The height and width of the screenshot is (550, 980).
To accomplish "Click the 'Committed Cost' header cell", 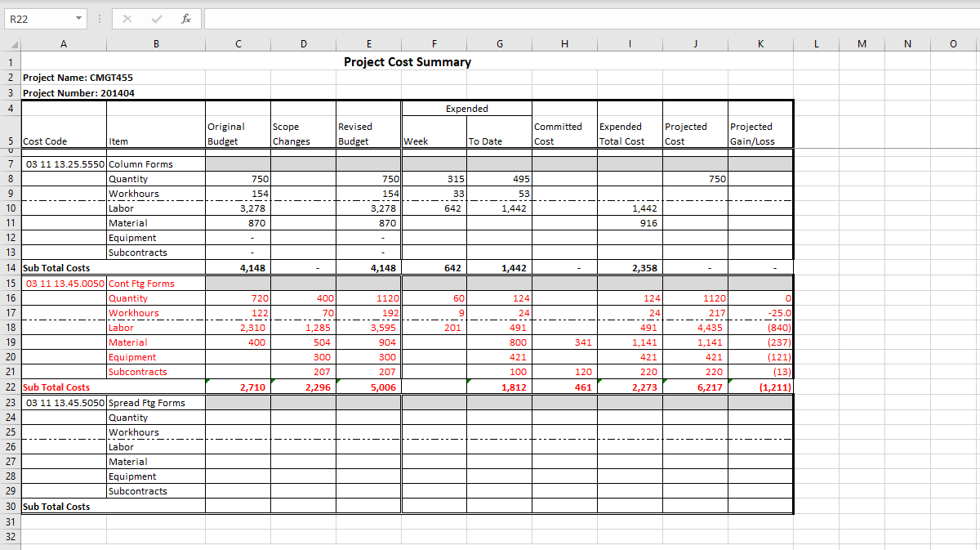I will pyautogui.click(x=564, y=133).
